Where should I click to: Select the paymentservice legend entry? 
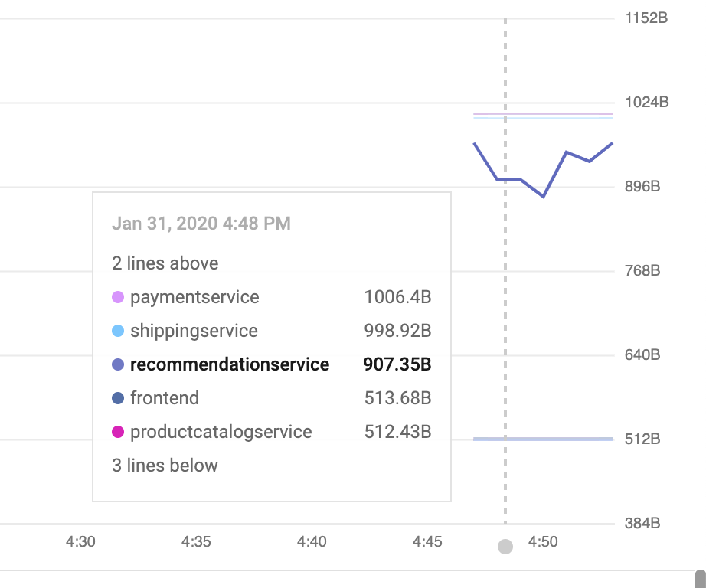tap(194, 297)
